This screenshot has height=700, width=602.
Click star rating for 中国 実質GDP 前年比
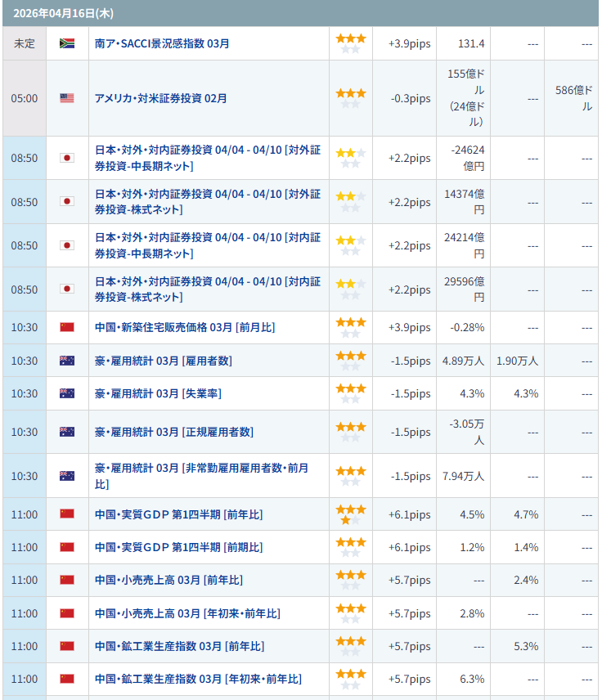(351, 514)
